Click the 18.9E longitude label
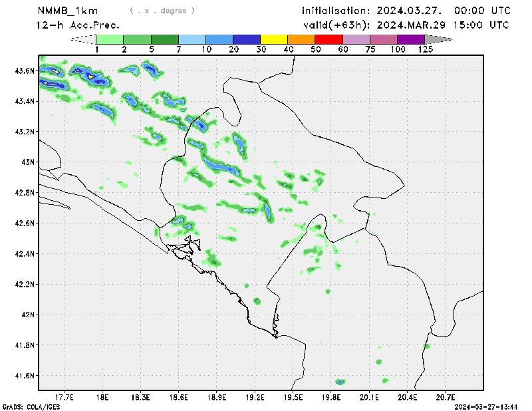This screenshot has width=532, height=411. pyautogui.click(x=217, y=397)
